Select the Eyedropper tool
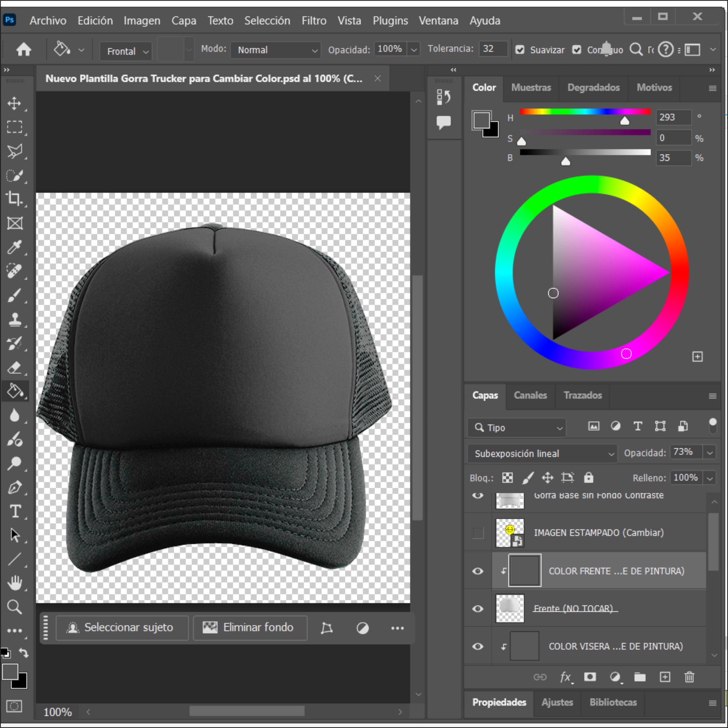The height and width of the screenshot is (728, 728). [x=14, y=247]
